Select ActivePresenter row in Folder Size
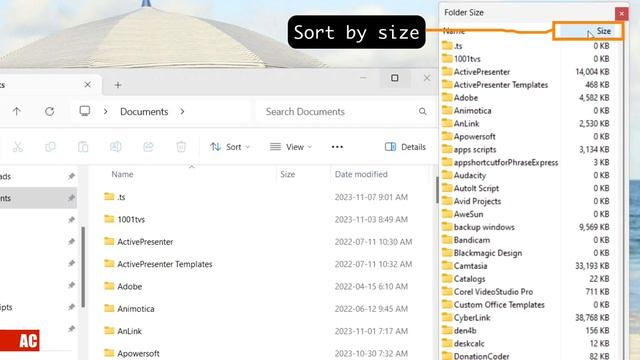This screenshot has width=640, height=360. [x=527, y=72]
